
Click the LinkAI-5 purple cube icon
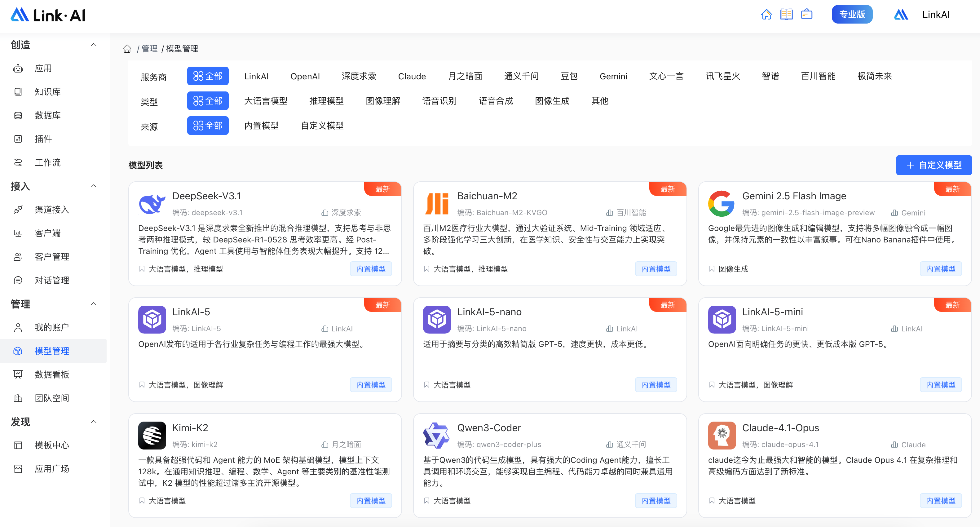coord(152,319)
